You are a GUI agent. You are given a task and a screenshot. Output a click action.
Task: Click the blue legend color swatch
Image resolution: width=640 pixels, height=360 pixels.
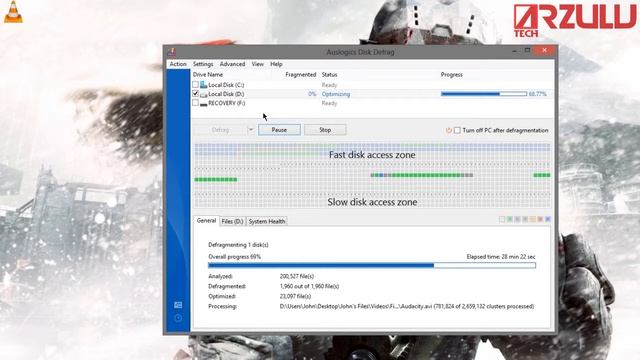pos(548,220)
